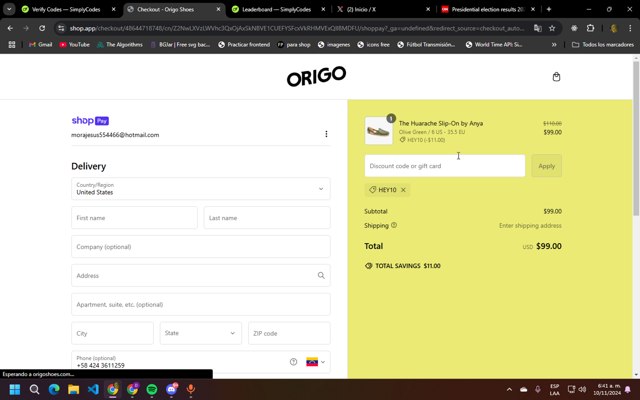The width and height of the screenshot is (640, 400).
Task: Open Discord from the taskbar
Action: pyautogui.click(x=171, y=389)
